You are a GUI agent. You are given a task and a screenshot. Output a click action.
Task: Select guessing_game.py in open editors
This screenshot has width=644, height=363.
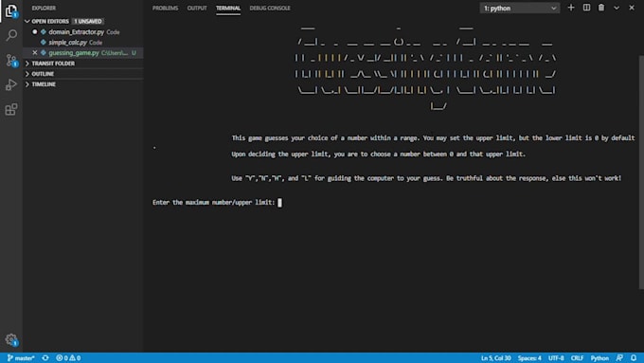click(74, 53)
